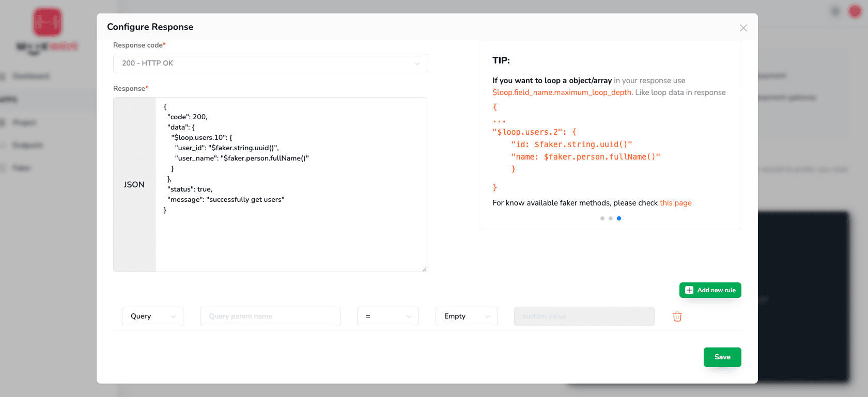
Task: Open the Empty value type dropdown
Action: [x=467, y=316]
